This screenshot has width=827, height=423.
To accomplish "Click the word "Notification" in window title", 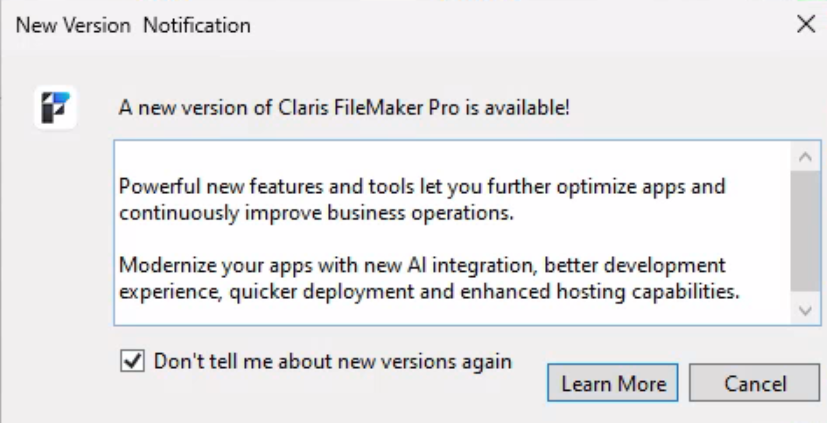I will pos(197,25).
